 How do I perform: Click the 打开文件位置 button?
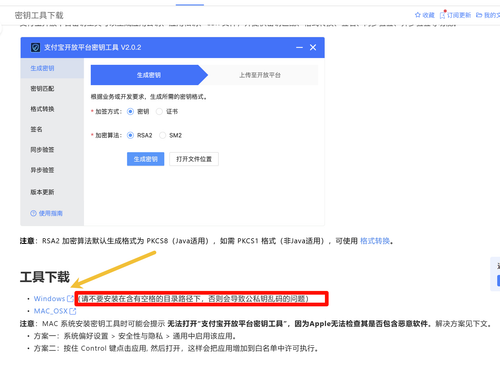pos(194,159)
